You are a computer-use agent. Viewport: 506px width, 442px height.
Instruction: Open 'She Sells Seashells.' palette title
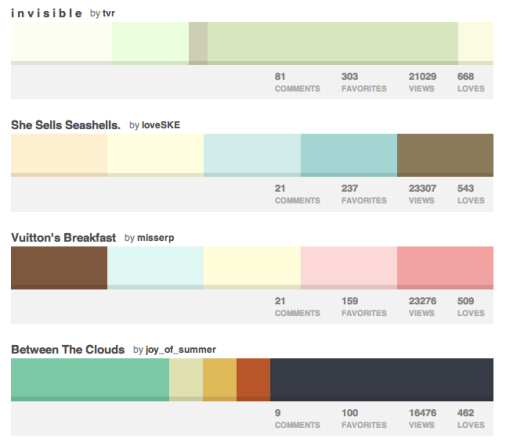coord(66,125)
